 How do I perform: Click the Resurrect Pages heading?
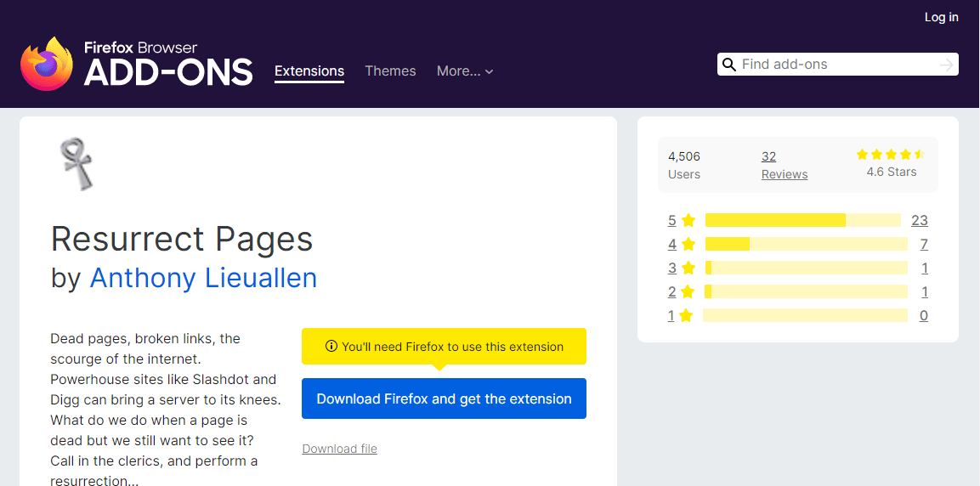pyautogui.click(x=182, y=239)
